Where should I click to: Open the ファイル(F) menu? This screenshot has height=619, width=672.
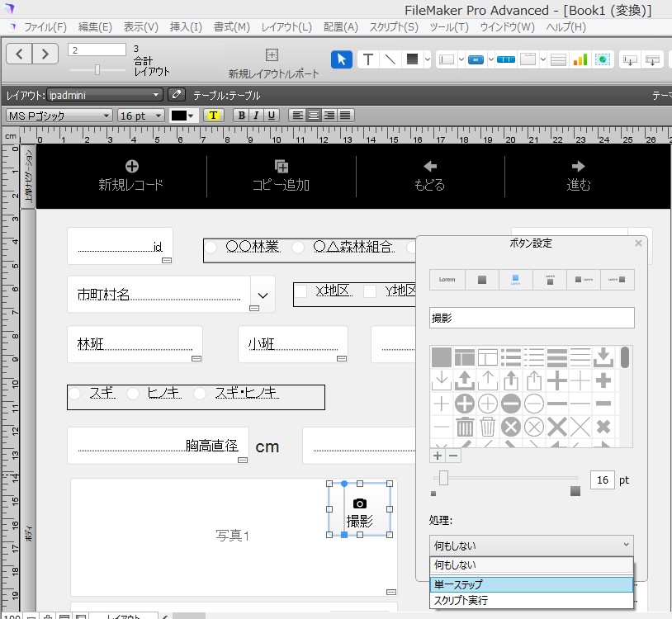click(x=45, y=27)
